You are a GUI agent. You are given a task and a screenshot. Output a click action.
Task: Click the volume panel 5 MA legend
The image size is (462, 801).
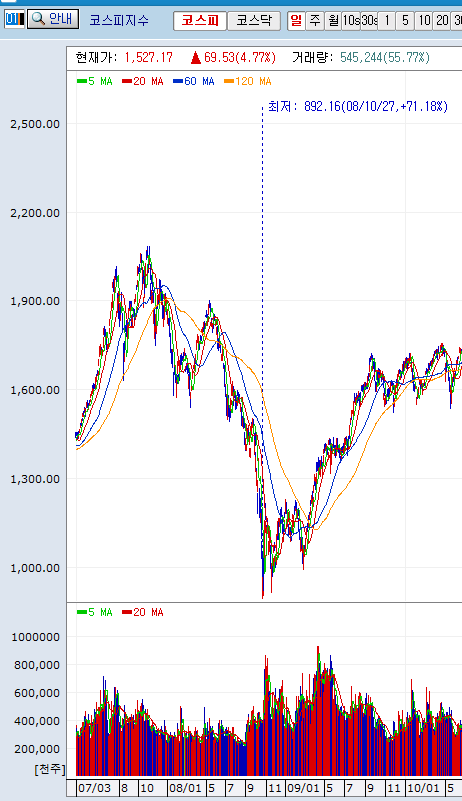[95, 612]
